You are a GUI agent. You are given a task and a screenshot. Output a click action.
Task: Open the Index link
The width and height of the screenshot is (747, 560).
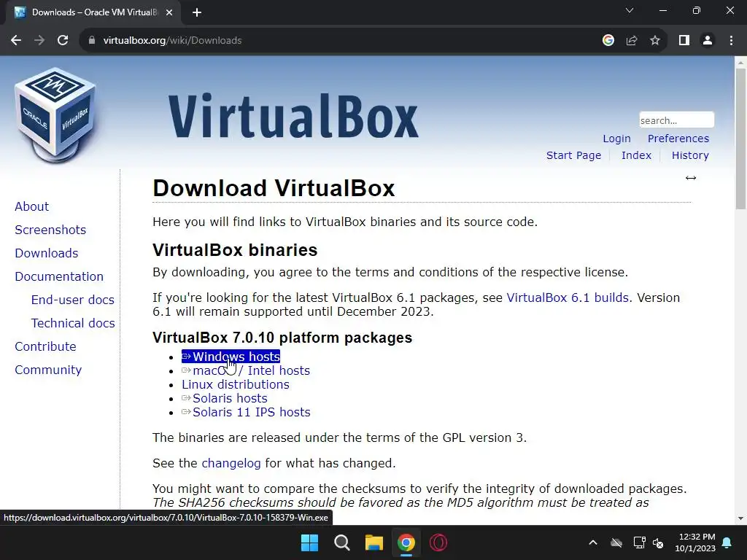coord(636,155)
